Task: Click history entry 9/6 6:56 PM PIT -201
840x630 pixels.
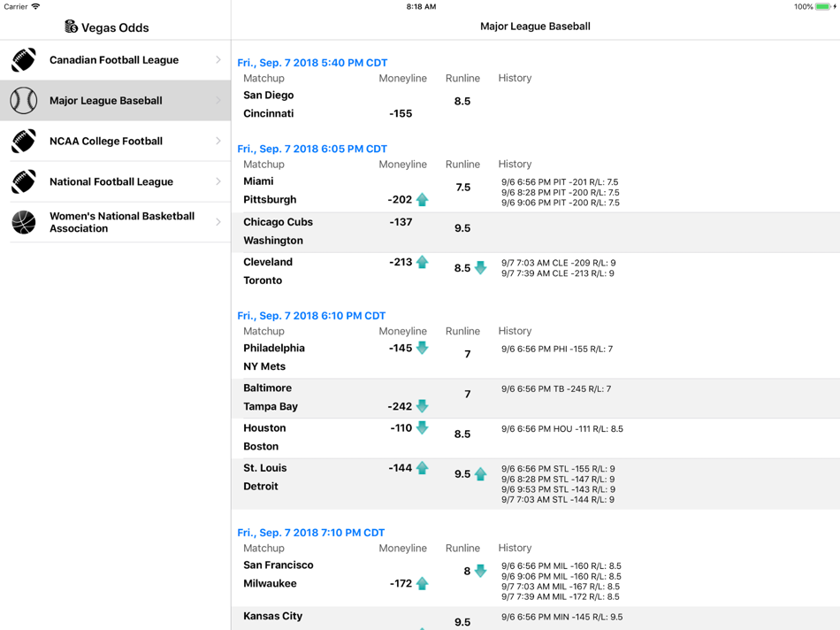Action: coord(561,182)
